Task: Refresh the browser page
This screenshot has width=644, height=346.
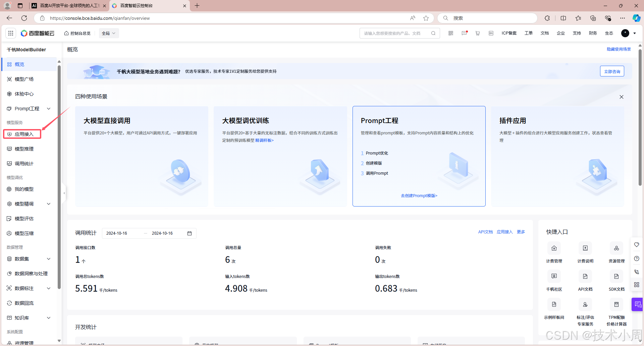Action: (24, 18)
